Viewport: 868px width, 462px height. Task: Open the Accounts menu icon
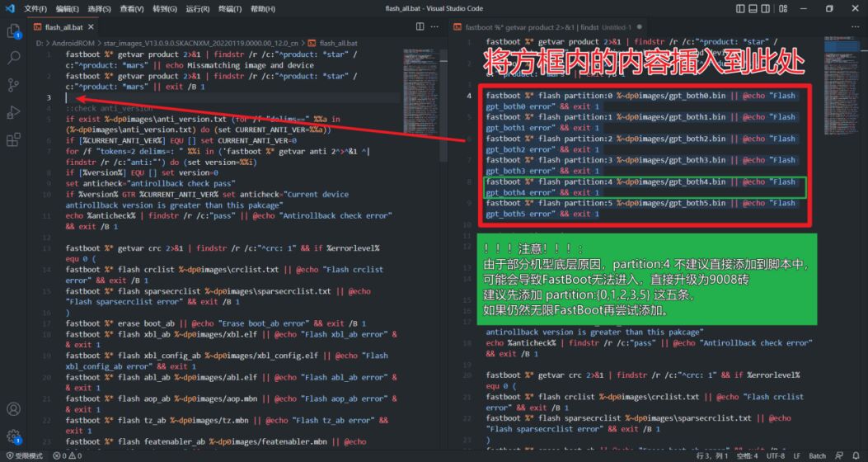(x=14, y=409)
